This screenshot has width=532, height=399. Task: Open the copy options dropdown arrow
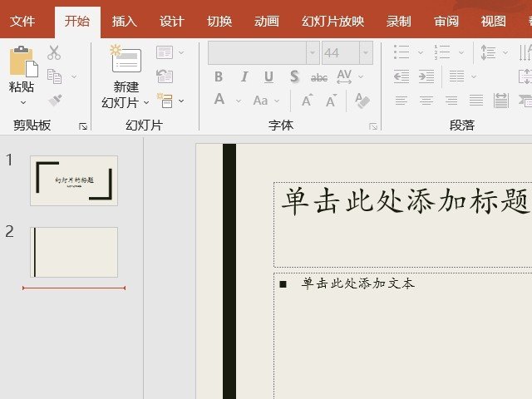pyautogui.click(x=74, y=76)
